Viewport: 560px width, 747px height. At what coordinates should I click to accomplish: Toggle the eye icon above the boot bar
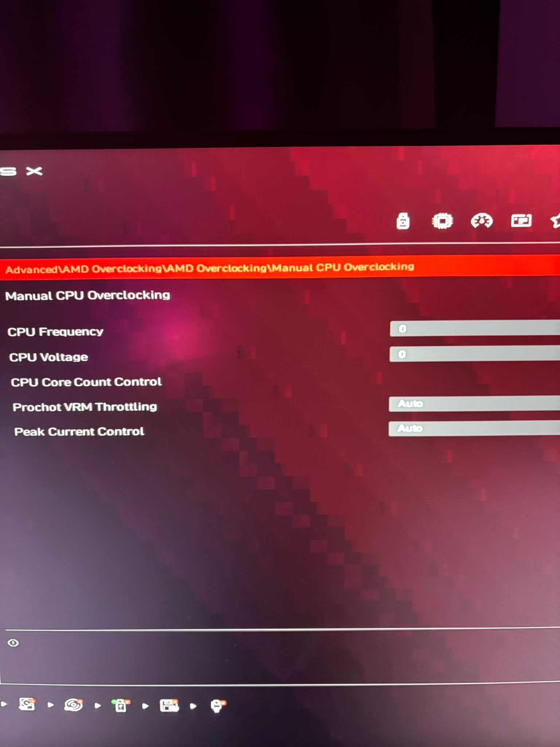[x=13, y=643]
